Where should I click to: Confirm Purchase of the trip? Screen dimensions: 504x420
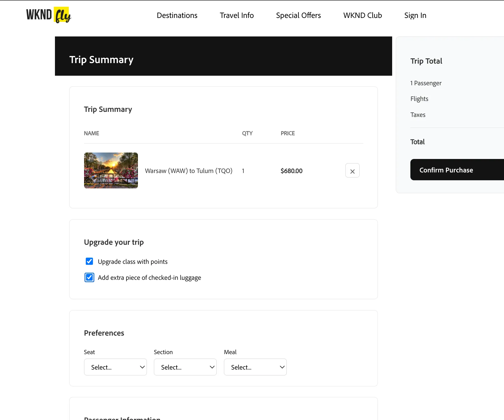(x=457, y=170)
